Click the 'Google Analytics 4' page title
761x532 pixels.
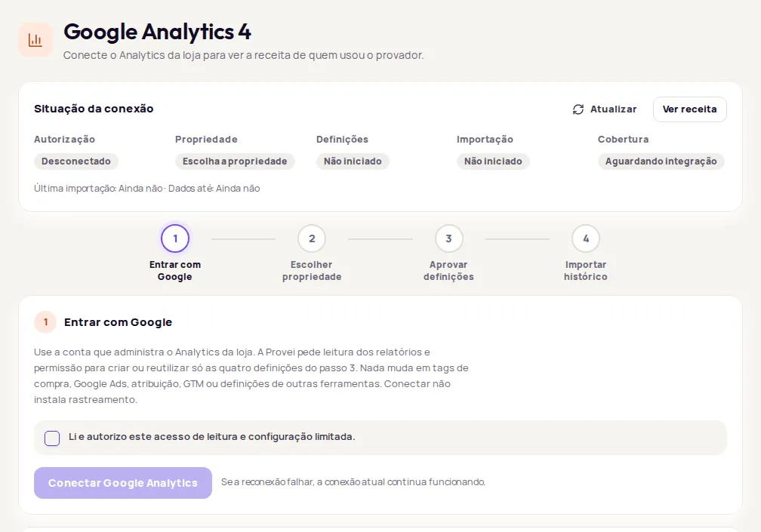tap(158, 32)
